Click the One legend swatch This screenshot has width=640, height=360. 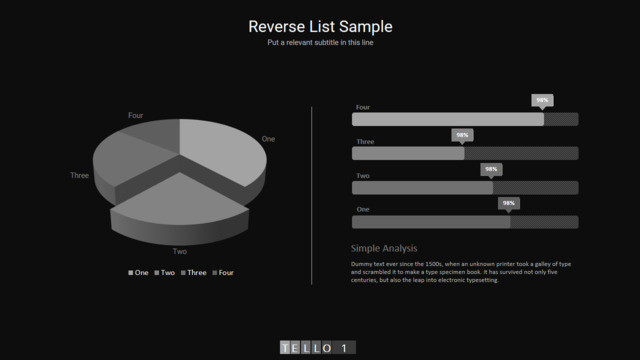click(131, 273)
